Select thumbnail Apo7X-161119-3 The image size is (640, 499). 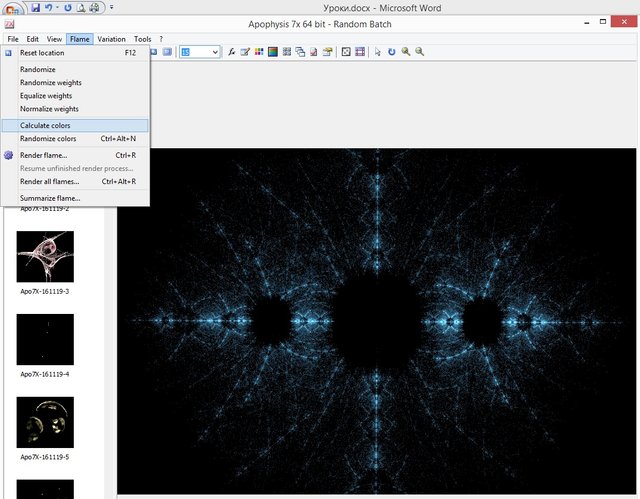[45, 257]
